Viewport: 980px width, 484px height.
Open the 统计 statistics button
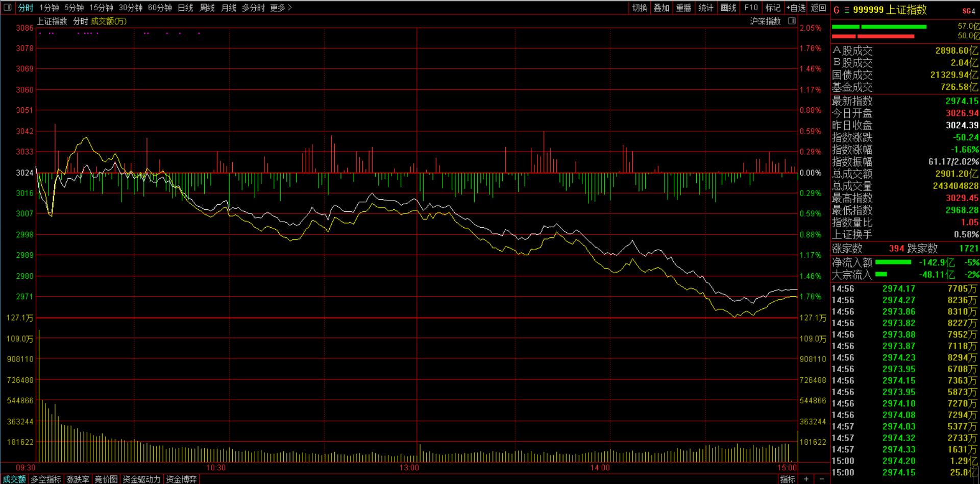pyautogui.click(x=706, y=8)
